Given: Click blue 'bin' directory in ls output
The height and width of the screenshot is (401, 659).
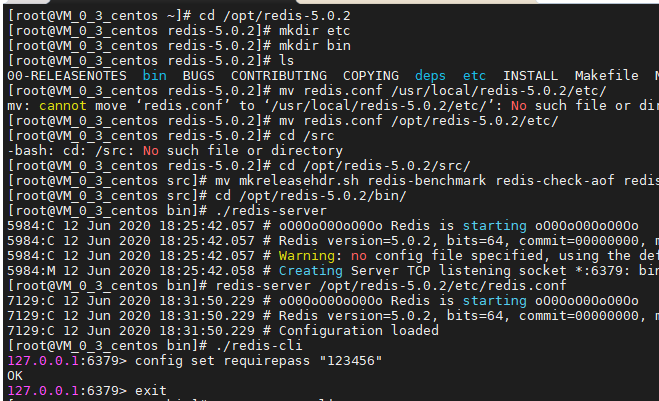Looking at the screenshot, I should (155, 76).
